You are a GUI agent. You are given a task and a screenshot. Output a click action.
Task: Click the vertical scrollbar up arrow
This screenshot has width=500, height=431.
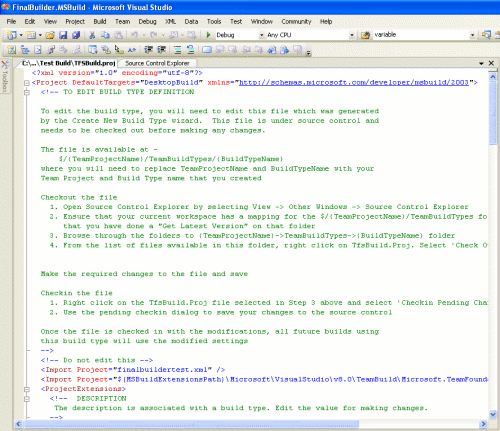pyautogui.click(x=493, y=76)
